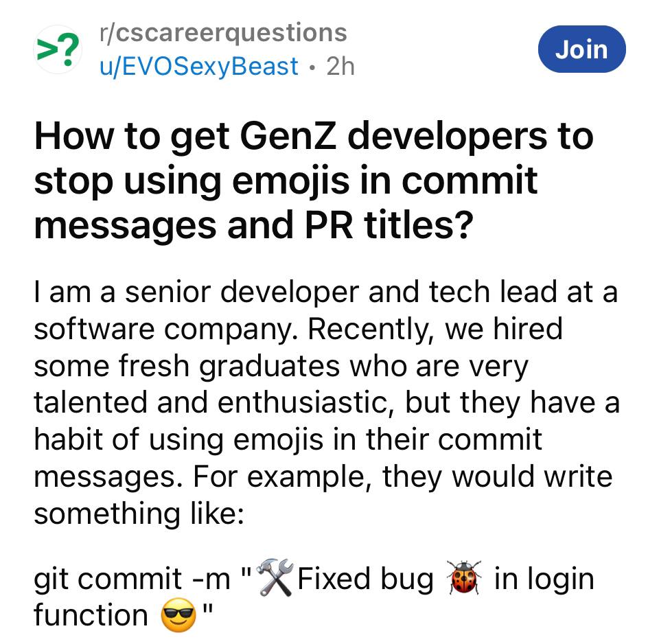The height and width of the screenshot is (644, 659).
Task: Visit u/EVOSexyBeast's user profile
Action: point(199,67)
